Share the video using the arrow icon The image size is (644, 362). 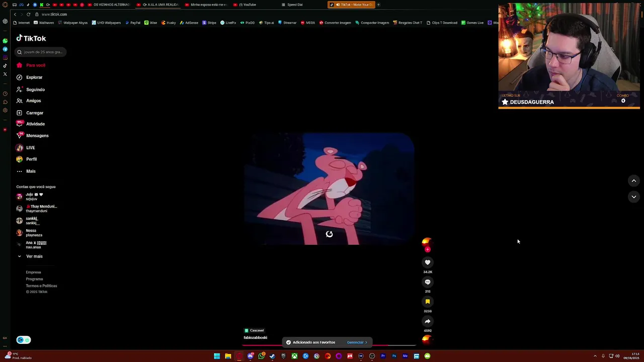pos(428,321)
